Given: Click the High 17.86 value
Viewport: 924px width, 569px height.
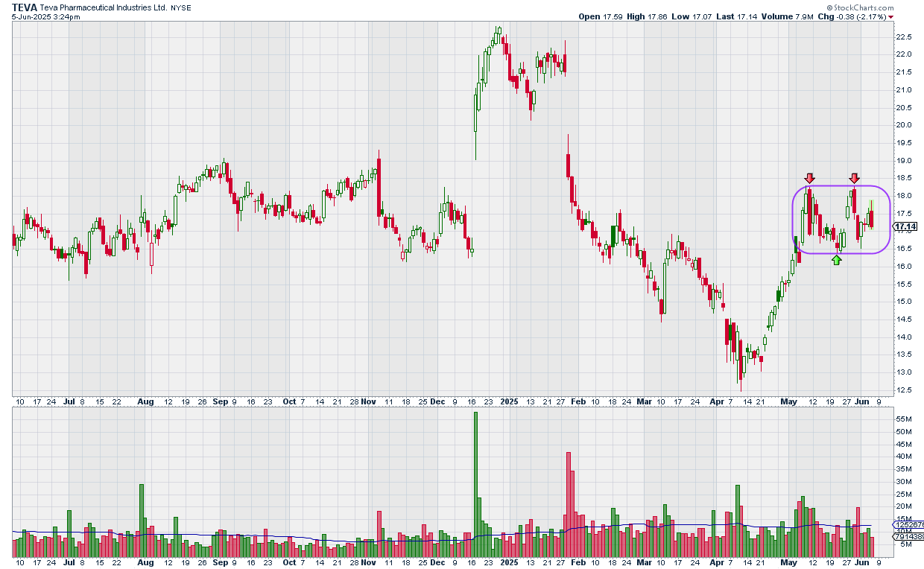Looking at the screenshot, I should 646,16.
